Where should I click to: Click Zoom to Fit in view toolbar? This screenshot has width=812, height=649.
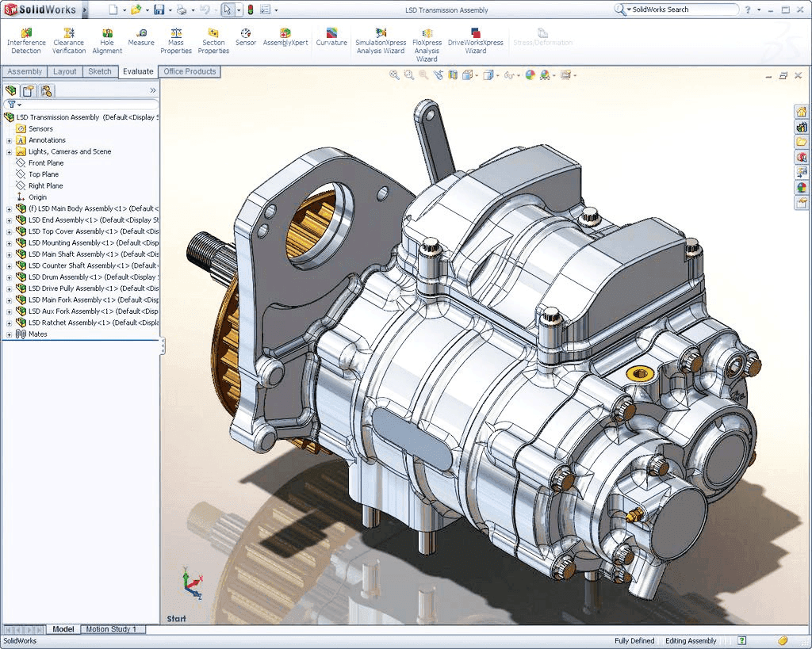394,75
